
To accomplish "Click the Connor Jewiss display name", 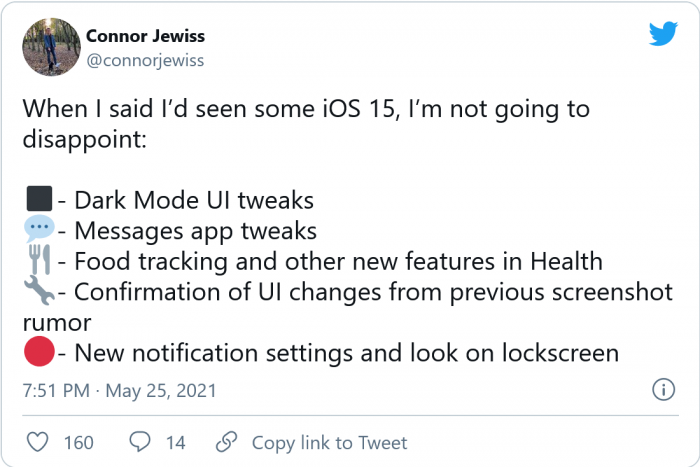I will 145,37.
